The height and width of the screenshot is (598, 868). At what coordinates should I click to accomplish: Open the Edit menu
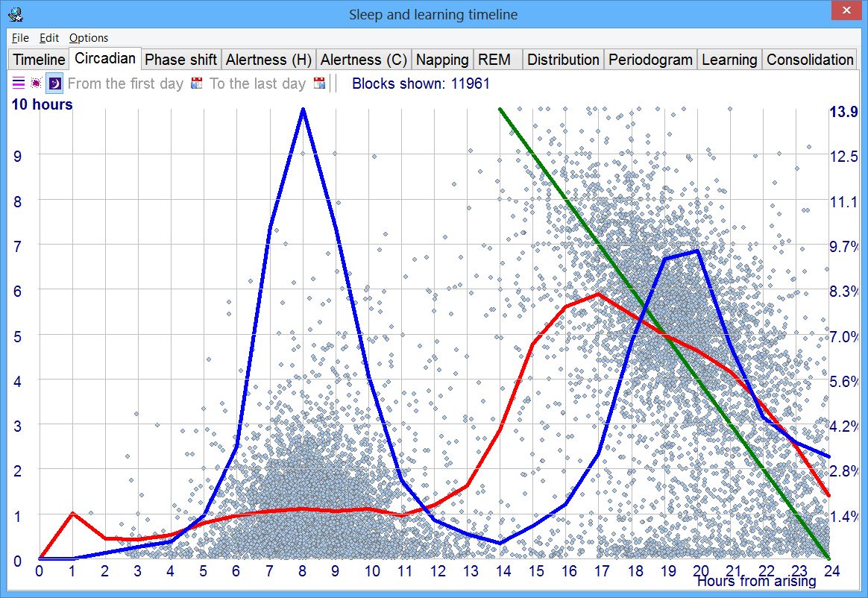click(49, 38)
